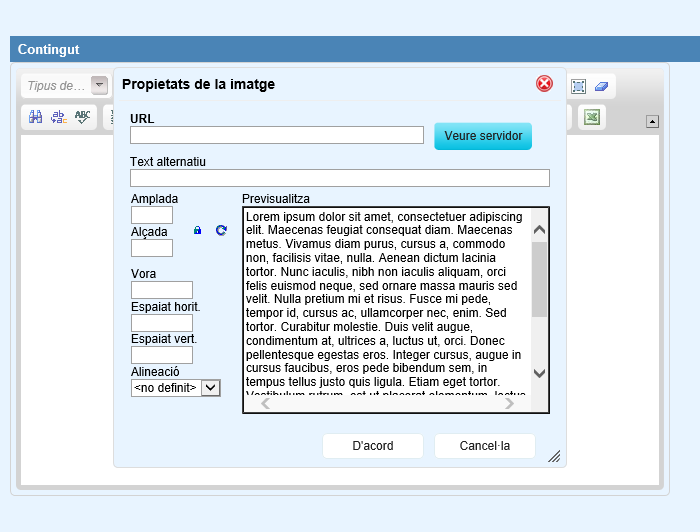Click the dialog resize grip handle
This screenshot has width=700, height=532.
[554, 456]
